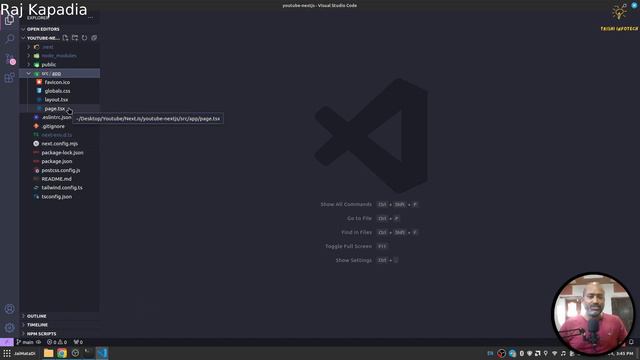
Task: Collapse the YOUTUBE-NE... project root section
Action: pyautogui.click(x=43, y=38)
